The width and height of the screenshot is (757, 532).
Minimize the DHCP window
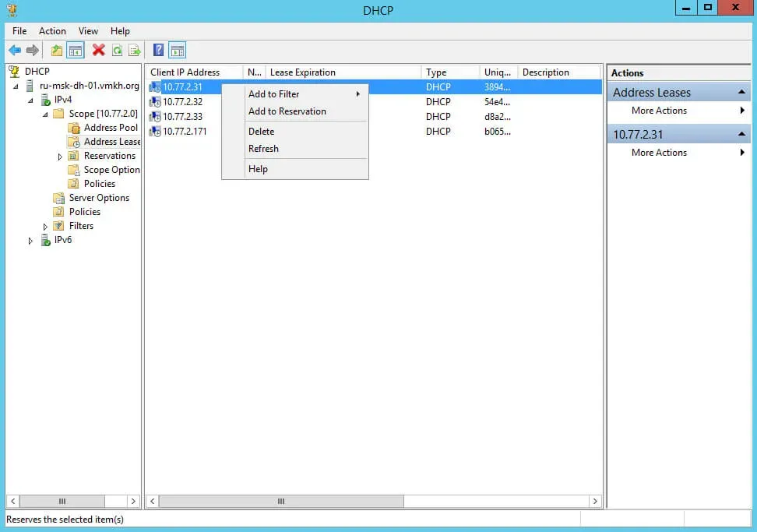(x=685, y=8)
